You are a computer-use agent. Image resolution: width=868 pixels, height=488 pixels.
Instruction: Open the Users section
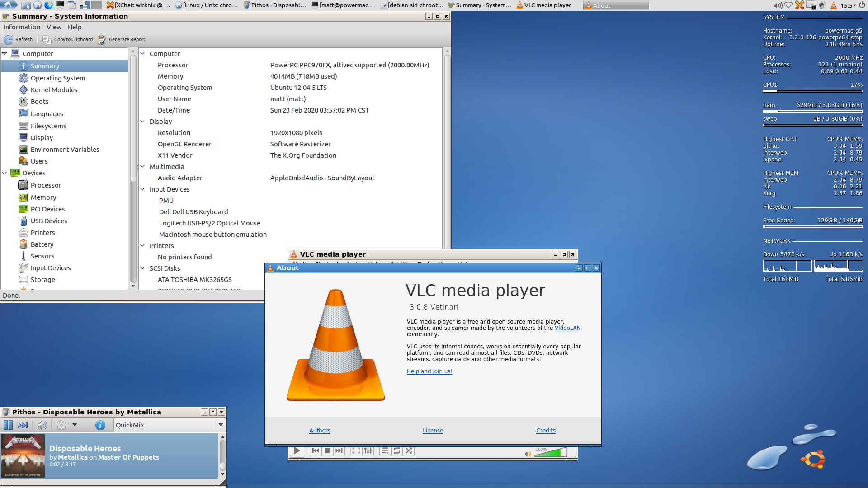click(x=39, y=161)
